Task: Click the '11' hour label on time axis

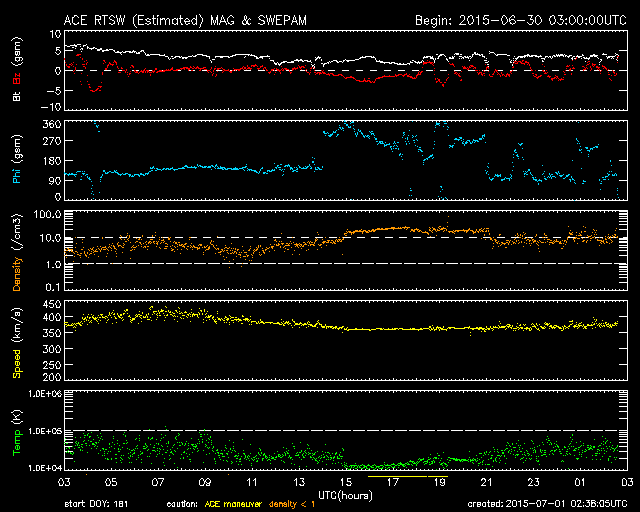Action: (252, 483)
